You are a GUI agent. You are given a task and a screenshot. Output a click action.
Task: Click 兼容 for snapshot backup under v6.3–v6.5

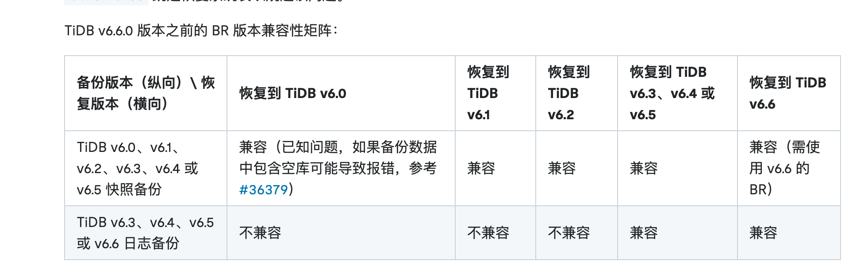coord(644,168)
